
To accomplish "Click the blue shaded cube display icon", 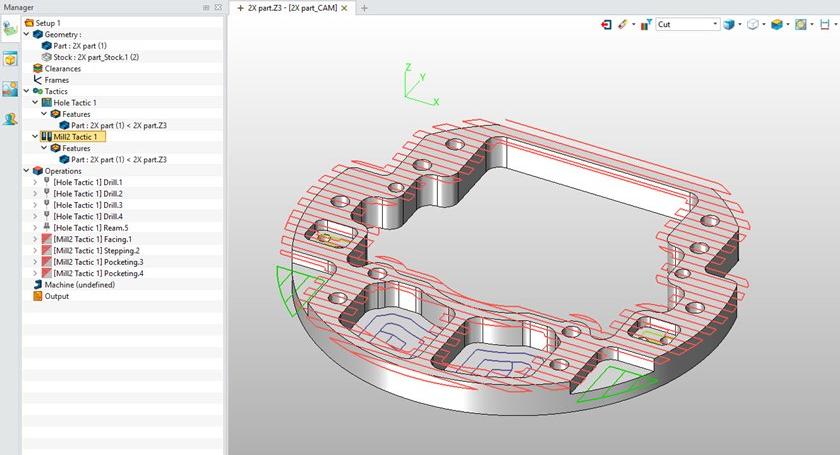I will pos(729,25).
